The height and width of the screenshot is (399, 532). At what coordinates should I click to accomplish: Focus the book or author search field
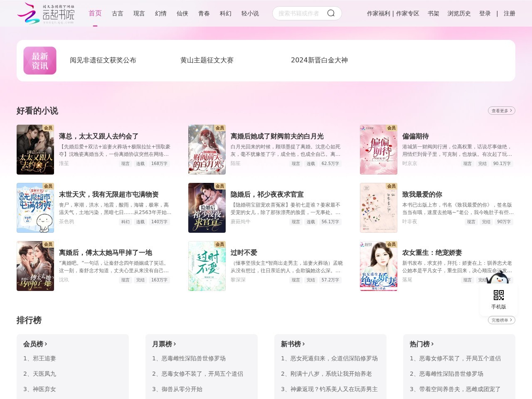click(299, 14)
